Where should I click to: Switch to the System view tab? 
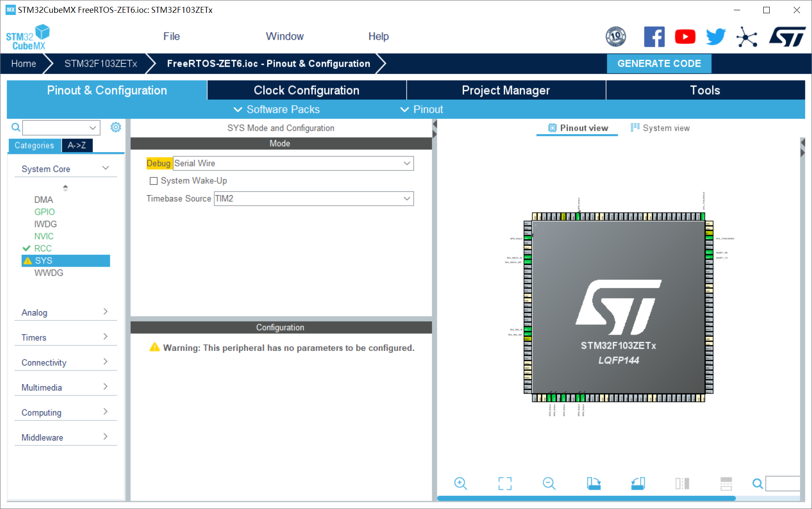tap(660, 128)
